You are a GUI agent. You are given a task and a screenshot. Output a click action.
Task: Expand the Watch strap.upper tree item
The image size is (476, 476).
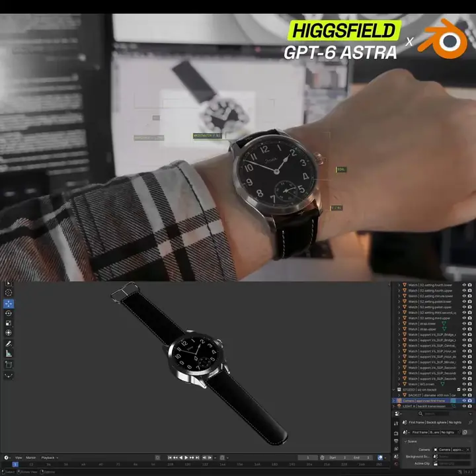(x=399, y=329)
